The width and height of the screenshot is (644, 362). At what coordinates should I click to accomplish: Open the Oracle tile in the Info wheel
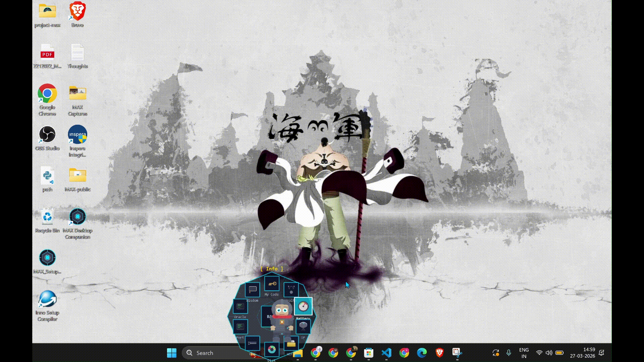pos(240,307)
